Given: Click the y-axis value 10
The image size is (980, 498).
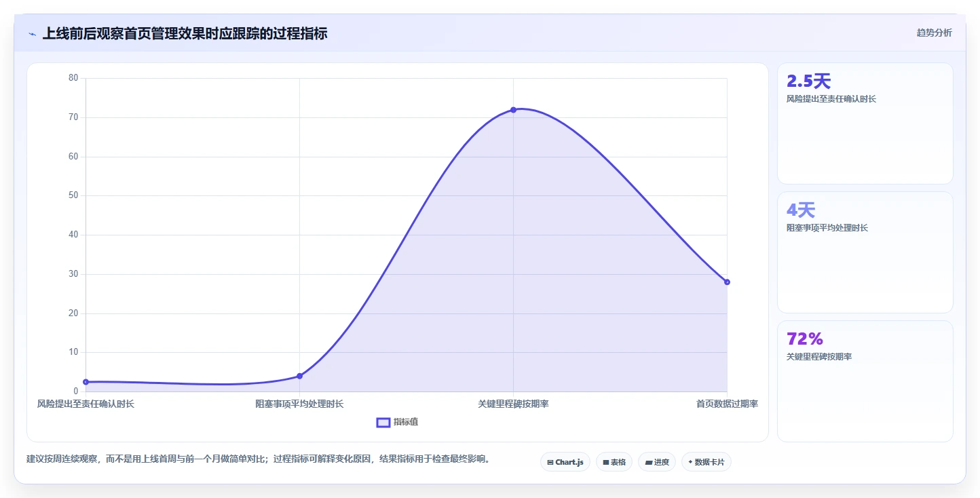Looking at the screenshot, I should click(x=74, y=352).
